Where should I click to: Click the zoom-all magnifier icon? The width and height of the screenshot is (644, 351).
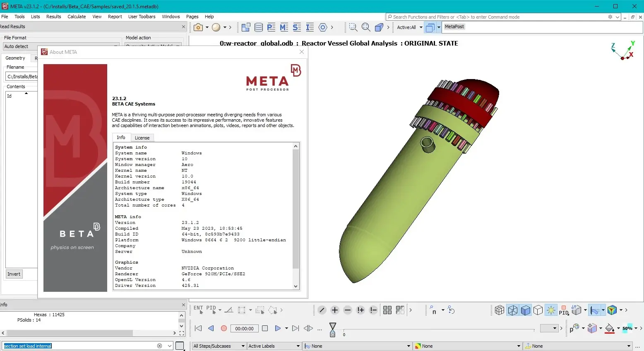pos(366,27)
